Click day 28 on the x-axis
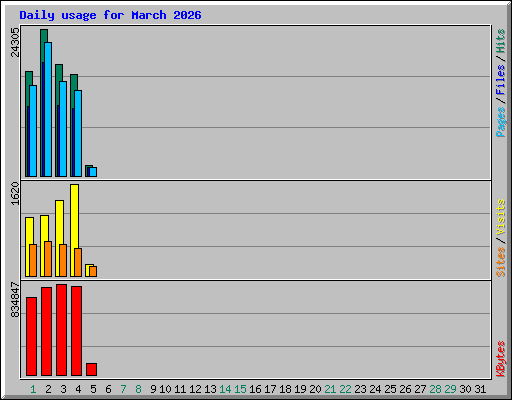This screenshot has width=512, height=400. coord(435,389)
